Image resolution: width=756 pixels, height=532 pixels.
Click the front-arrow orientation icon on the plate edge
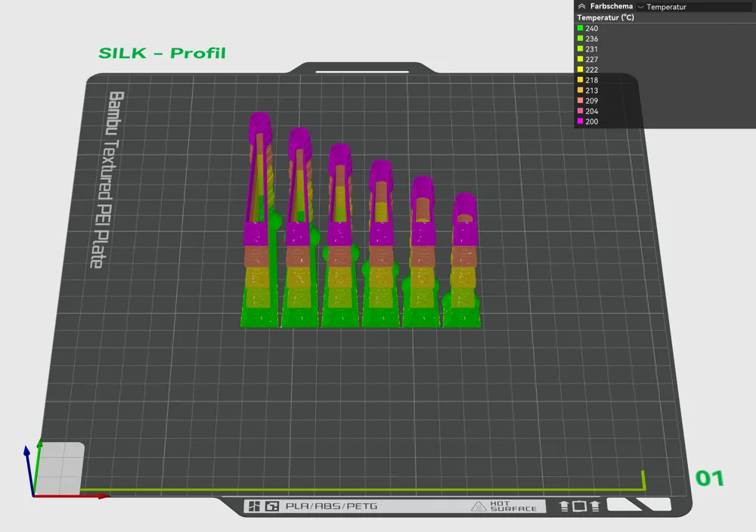(596, 505)
